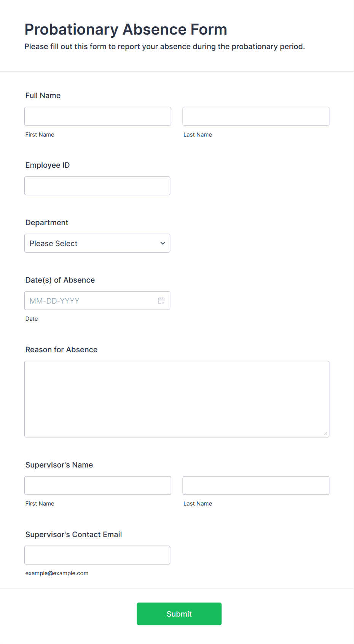
Task: Click inside the Reason for Absence textarea
Action: point(177,399)
